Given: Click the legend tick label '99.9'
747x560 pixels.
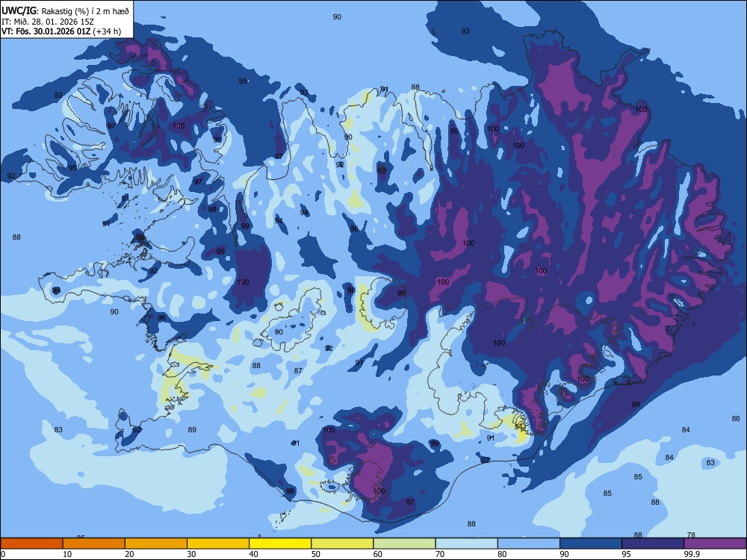Looking at the screenshot, I should 692,554.
